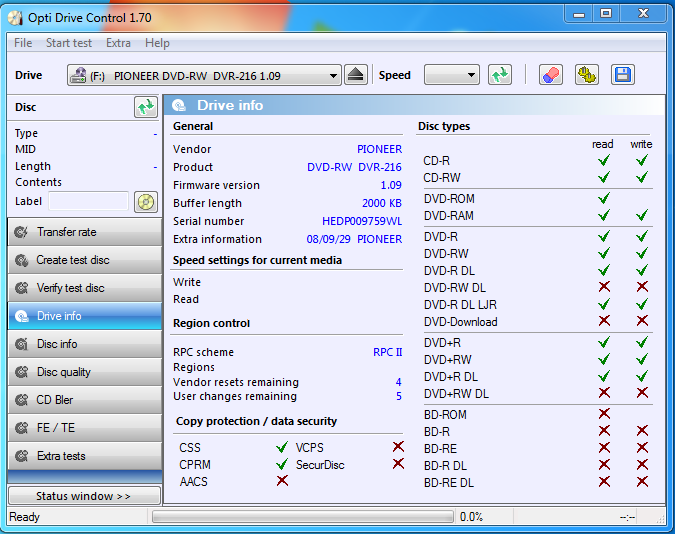Click the disc label icon button
The height and width of the screenshot is (534, 675).
point(146,202)
